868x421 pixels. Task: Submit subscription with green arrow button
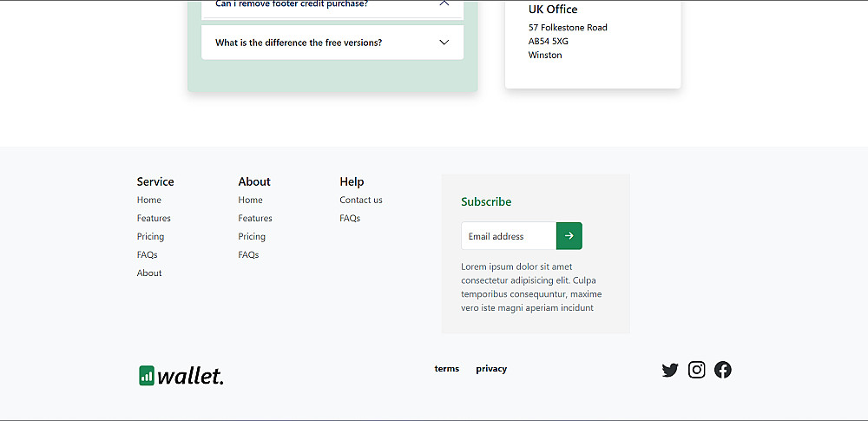coord(569,236)
